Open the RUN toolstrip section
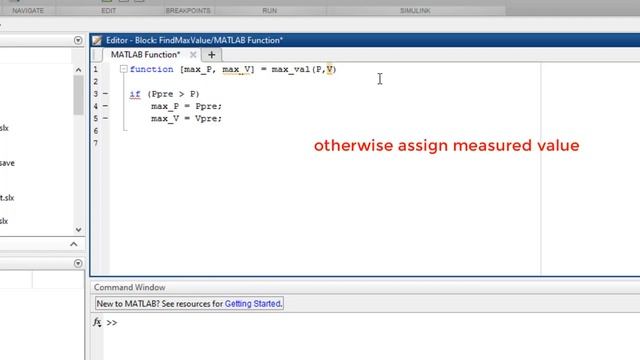Screen dimensions: 640x360 coord(269,11)
